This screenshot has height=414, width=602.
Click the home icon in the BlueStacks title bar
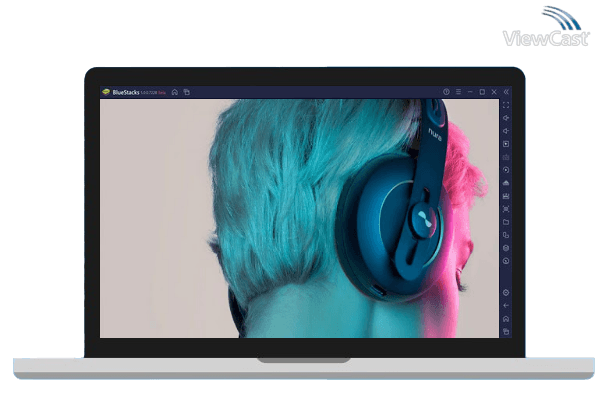(x=174, y=92)
